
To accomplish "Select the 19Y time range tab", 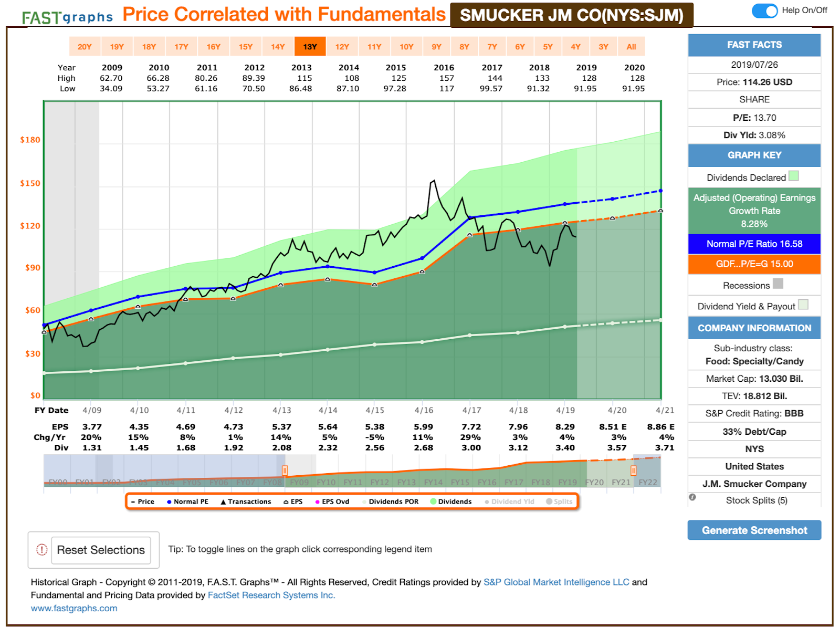I will pos(117,47).
